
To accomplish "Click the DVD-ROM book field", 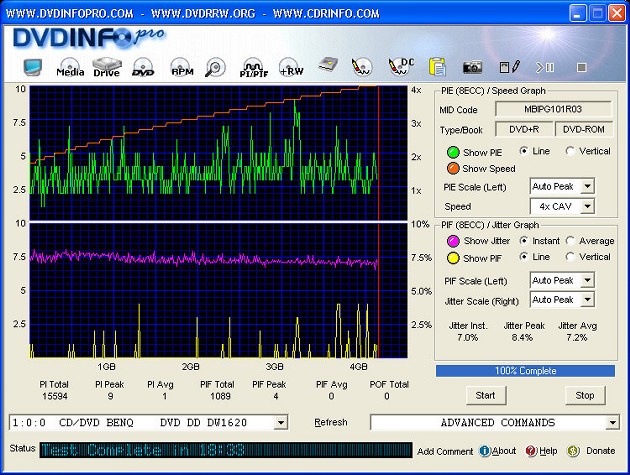I will [583, 129].
